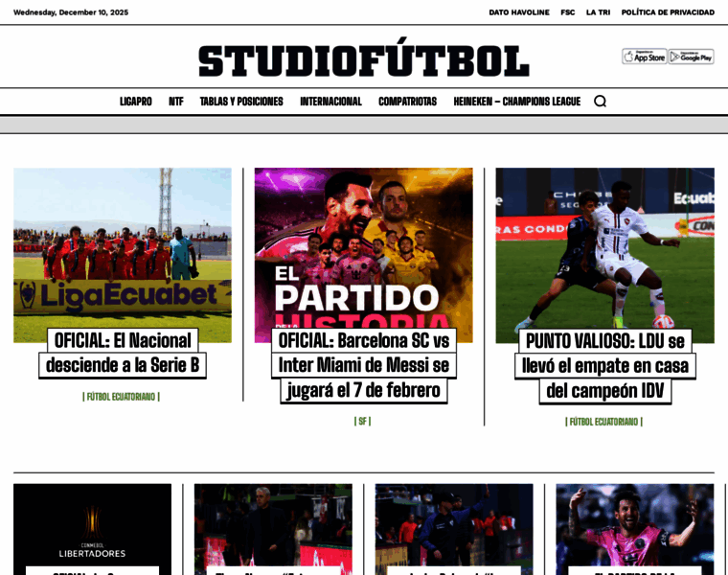Open the Conmebol Libertadores thumbnail
Screen dimensions: 728x575
point(92,530)
